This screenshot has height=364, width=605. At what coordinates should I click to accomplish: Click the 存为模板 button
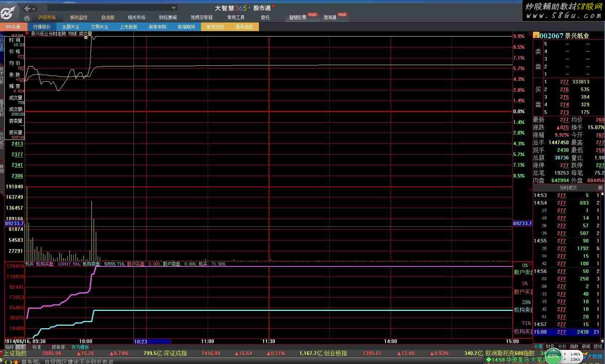pos(80,347)
